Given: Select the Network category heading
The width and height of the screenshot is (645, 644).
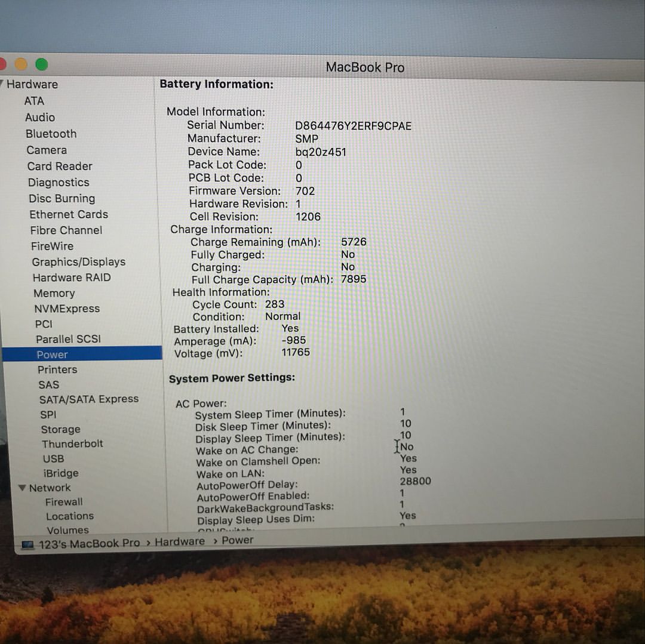Looking at the screenshot, I should tap(50, 488).
